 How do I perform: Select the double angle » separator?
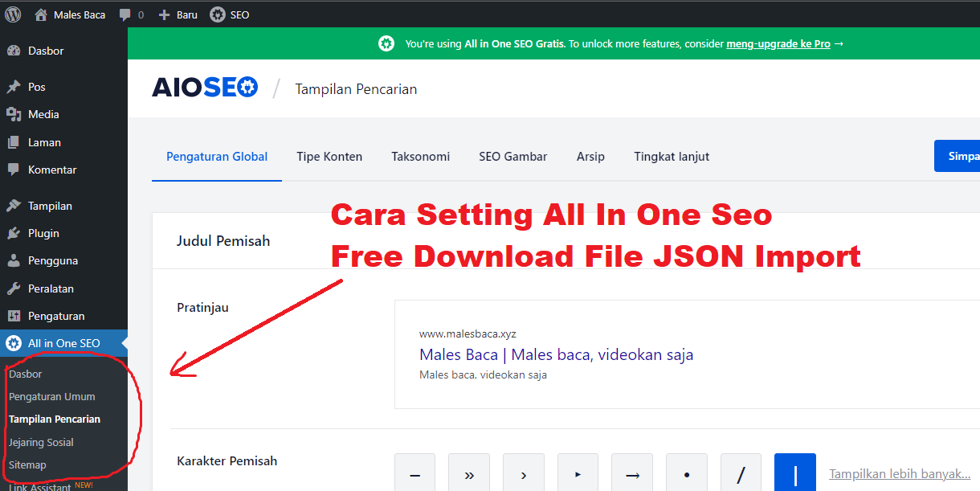coord(469,474)
